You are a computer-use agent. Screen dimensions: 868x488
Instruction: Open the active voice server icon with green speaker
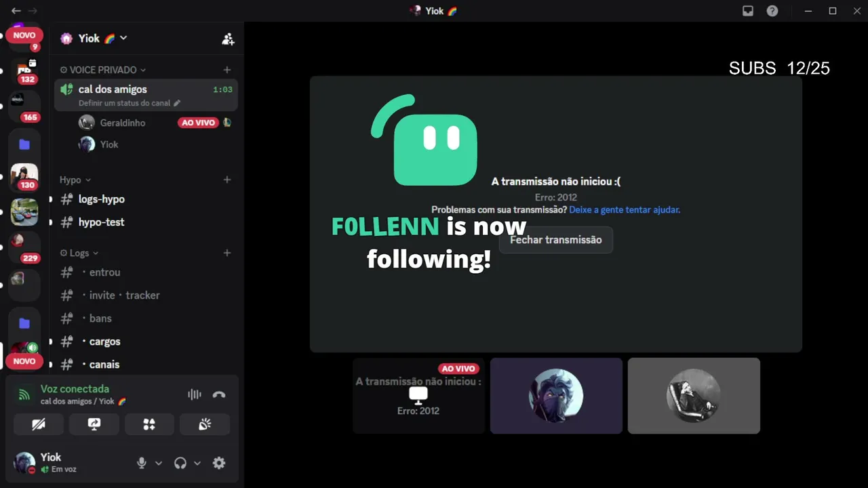(24, 348)
